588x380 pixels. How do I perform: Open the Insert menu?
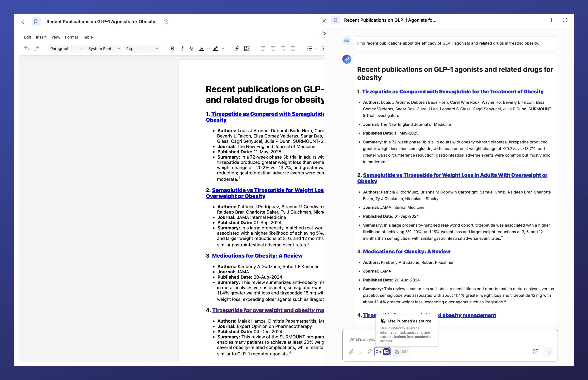click(41, 37)
